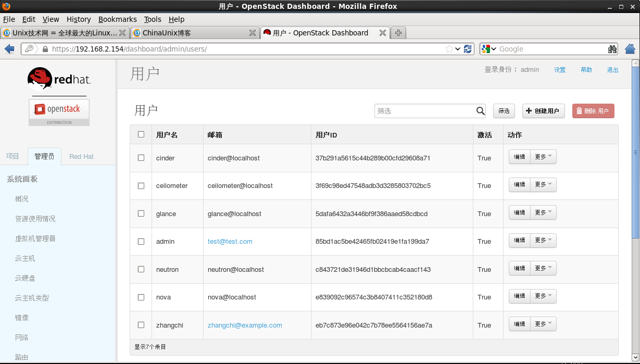Click the Firefox home icon

tap(630, 48)
